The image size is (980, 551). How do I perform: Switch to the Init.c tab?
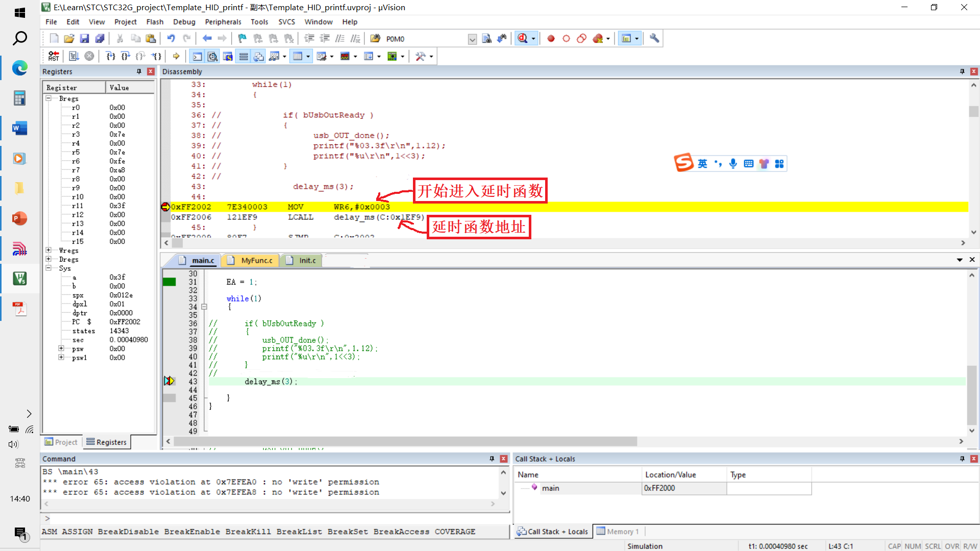tap(301, 260)
